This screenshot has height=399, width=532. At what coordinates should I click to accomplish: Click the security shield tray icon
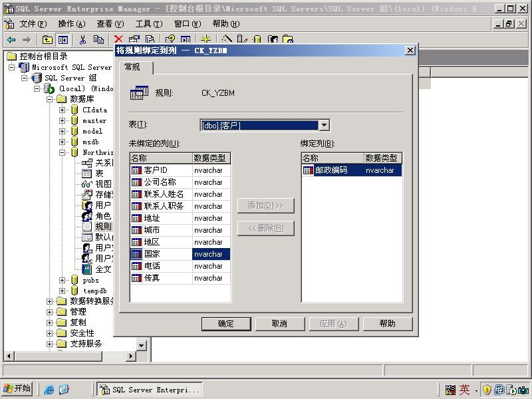pos(487,390)
